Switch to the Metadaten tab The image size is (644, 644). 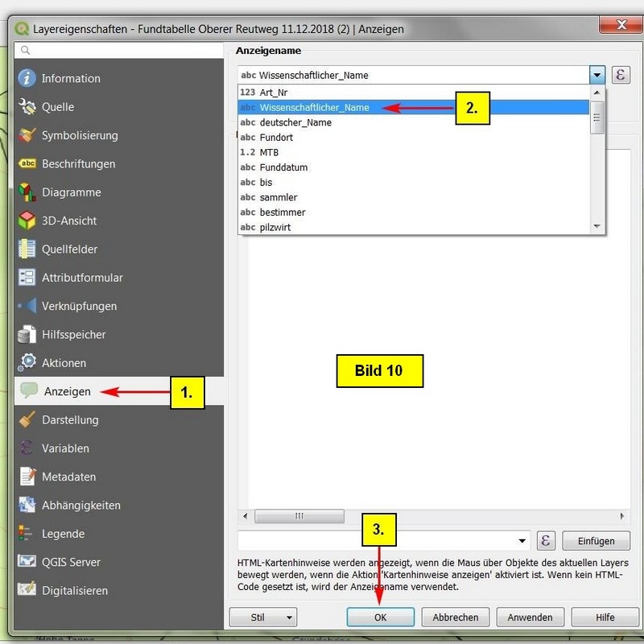point(68,477)
